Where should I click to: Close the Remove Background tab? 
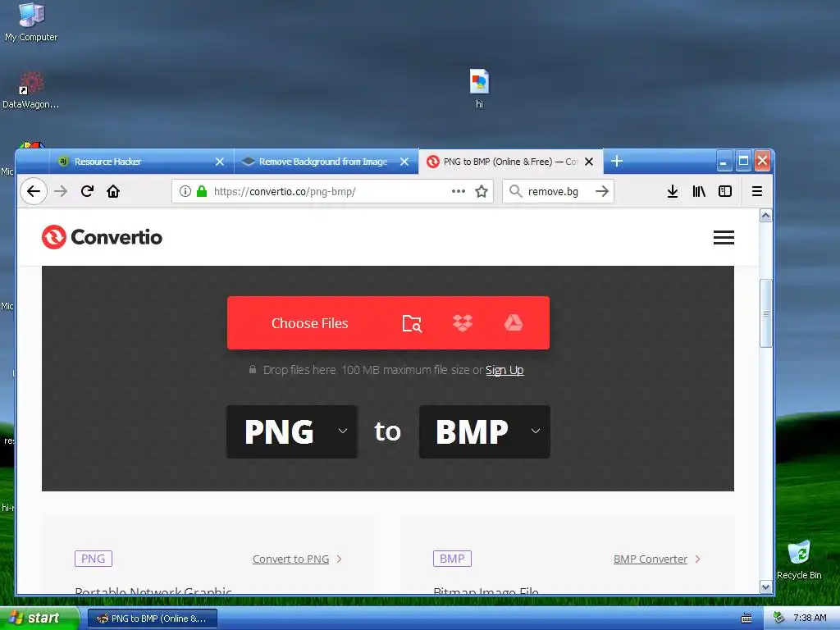[404, 162]
